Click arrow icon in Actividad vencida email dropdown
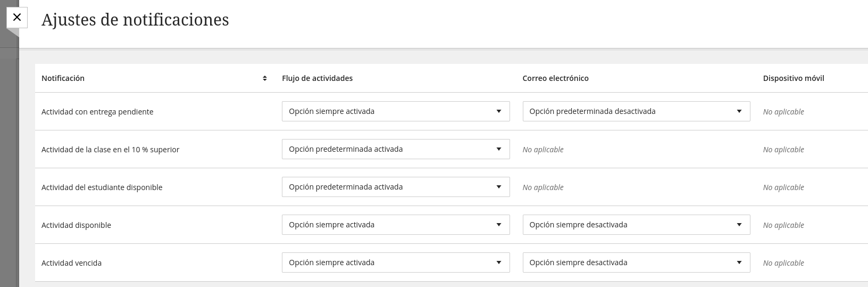868x287 pixels. coord(739,263)
